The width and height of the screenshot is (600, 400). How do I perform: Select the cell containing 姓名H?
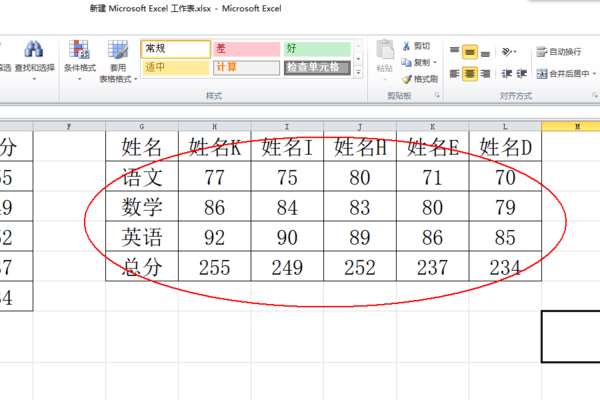point(360,146)
